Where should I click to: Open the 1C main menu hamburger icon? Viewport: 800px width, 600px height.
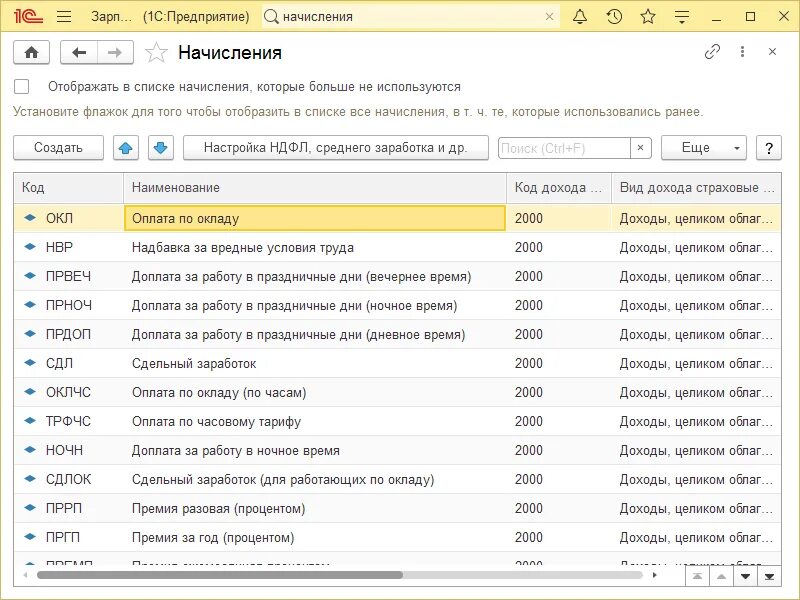pos(64,16)
